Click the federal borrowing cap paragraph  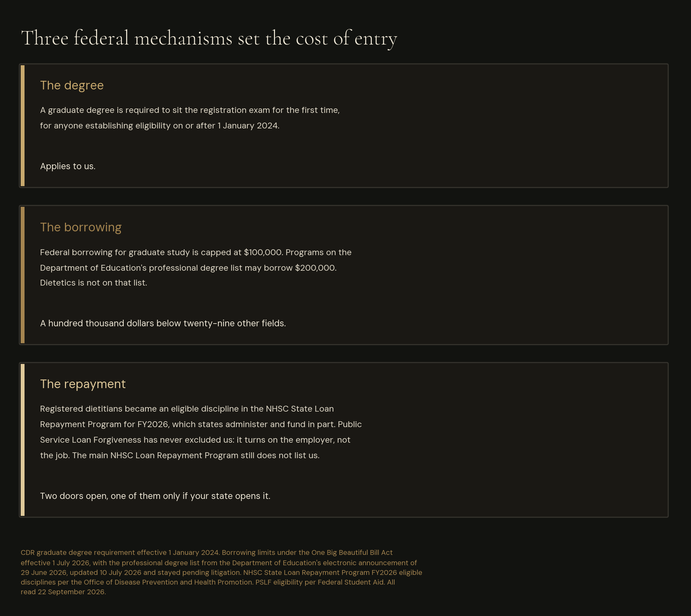click(x=196, y=268)
